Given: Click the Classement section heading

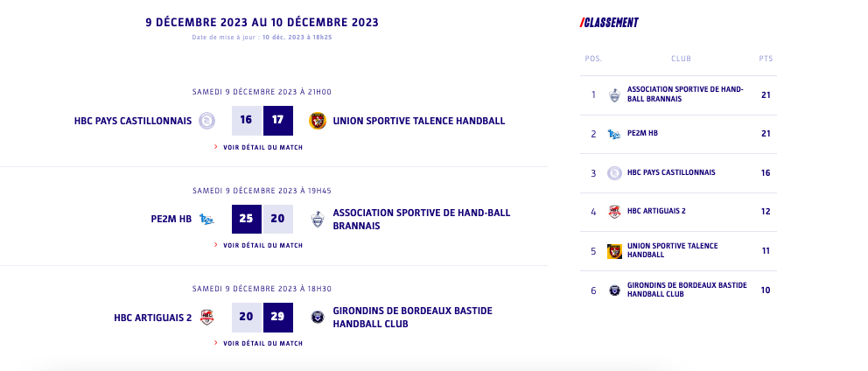Looking at the screenshot, I should coord(610,23).
